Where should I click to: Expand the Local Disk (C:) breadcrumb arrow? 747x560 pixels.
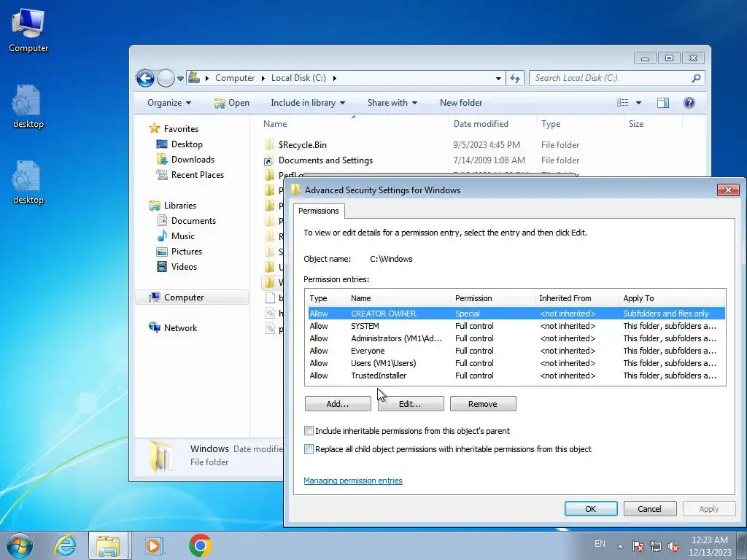click(x=334, y=78)
